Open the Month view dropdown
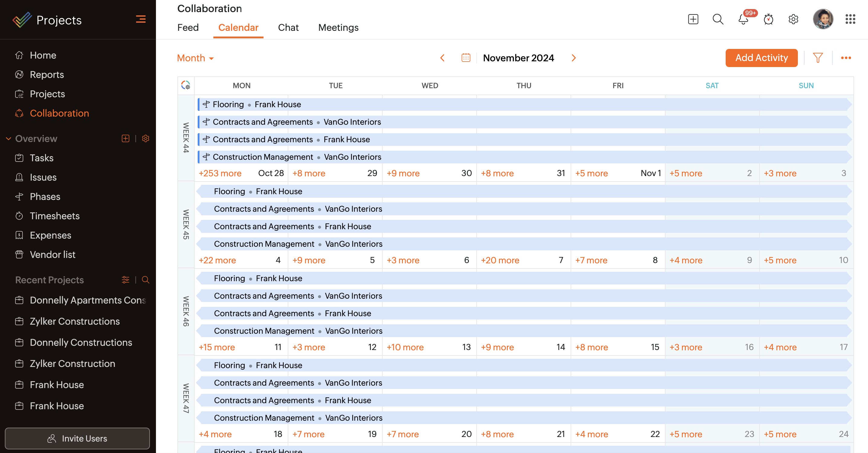Image resolution: width=868 pixels, height=453 pixels. [196, 58]
